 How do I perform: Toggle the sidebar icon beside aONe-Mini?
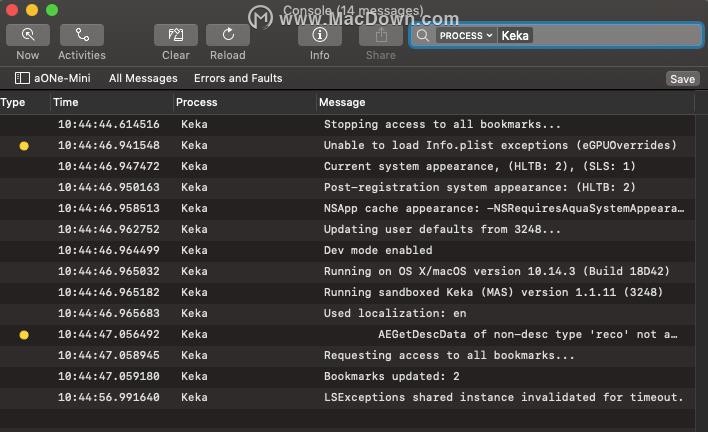click(x=22, y=78)
